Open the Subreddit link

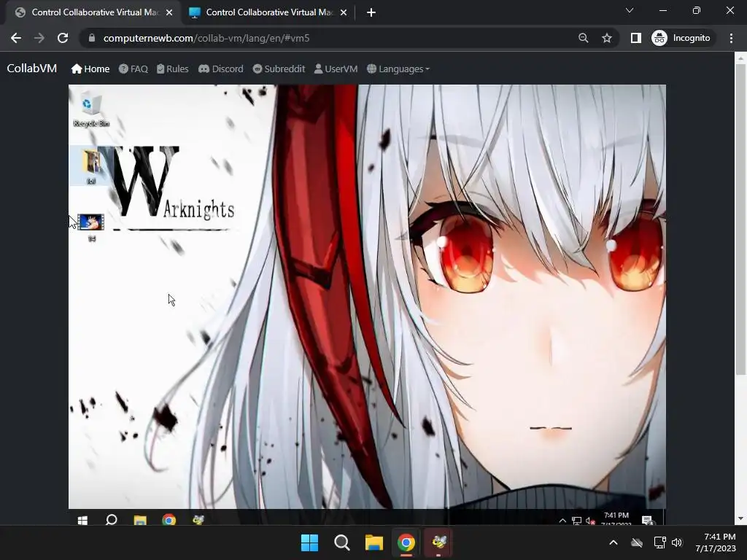(279, 69)
